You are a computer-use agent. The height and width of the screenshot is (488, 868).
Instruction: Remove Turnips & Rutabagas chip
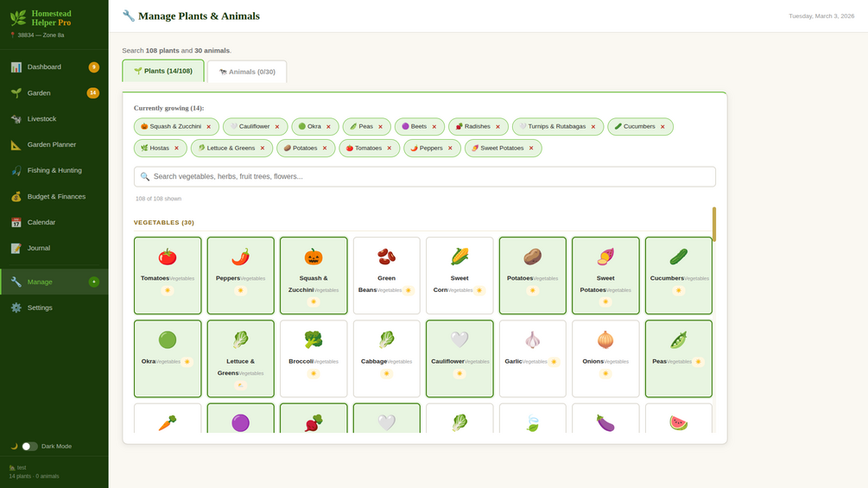[592, 127]
